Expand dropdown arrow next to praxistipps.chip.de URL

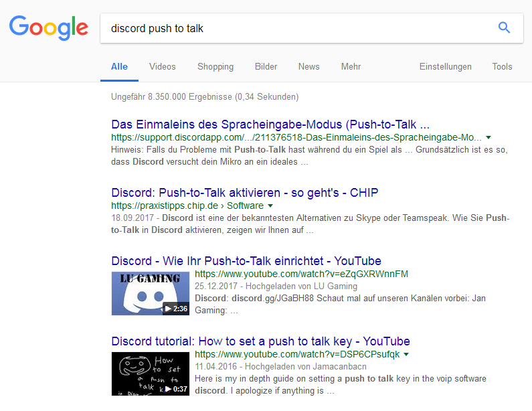[270, 205]
